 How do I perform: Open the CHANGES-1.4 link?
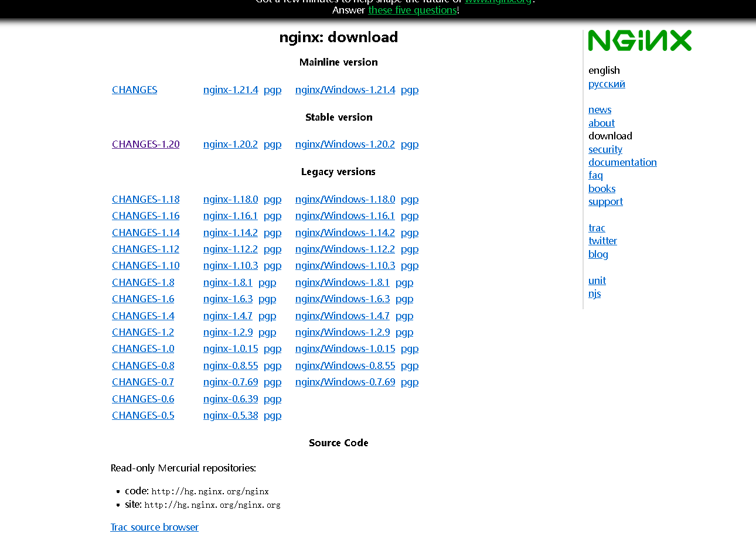click(x=143, y=316)
